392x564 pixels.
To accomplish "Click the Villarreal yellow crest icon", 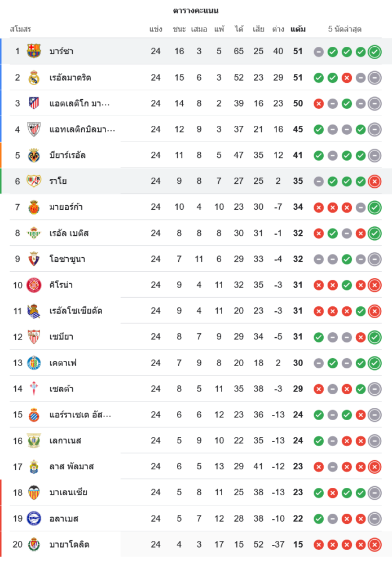I will [34, 155].
